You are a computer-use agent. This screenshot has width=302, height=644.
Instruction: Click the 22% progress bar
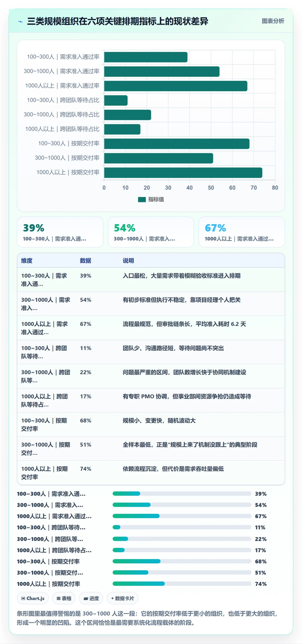click(x=182, y=539)
